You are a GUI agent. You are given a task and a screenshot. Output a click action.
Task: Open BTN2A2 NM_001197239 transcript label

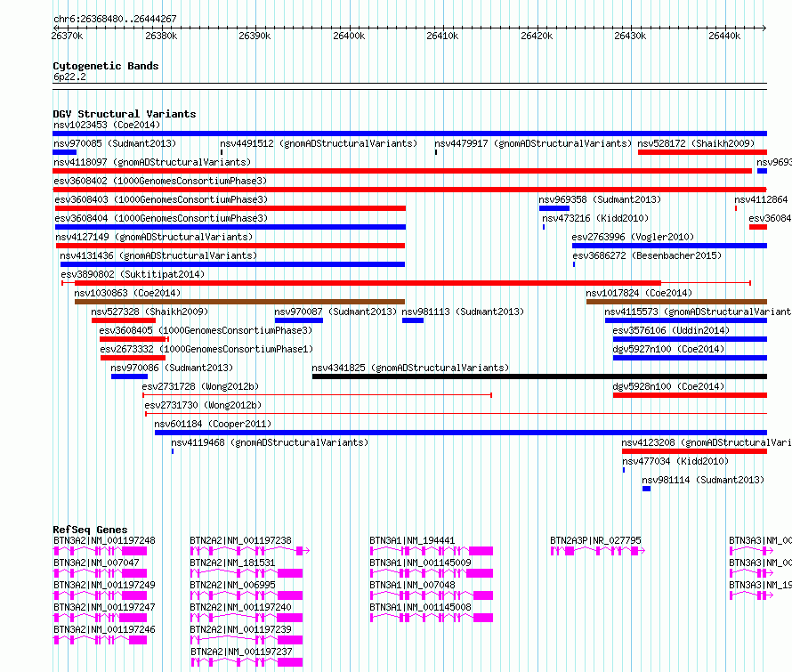[x=241, y=629]
